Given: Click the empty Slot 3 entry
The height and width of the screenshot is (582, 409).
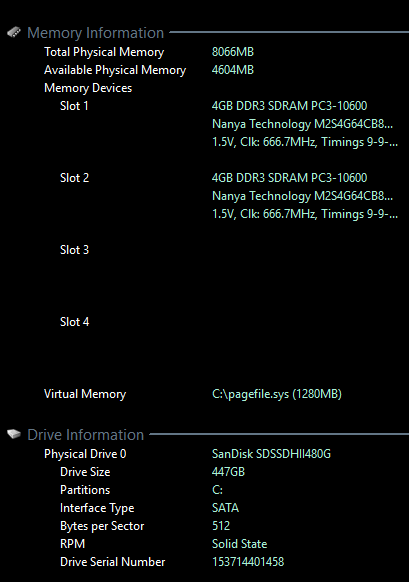Looking at the screenshot, I should (x=75, y=250).
